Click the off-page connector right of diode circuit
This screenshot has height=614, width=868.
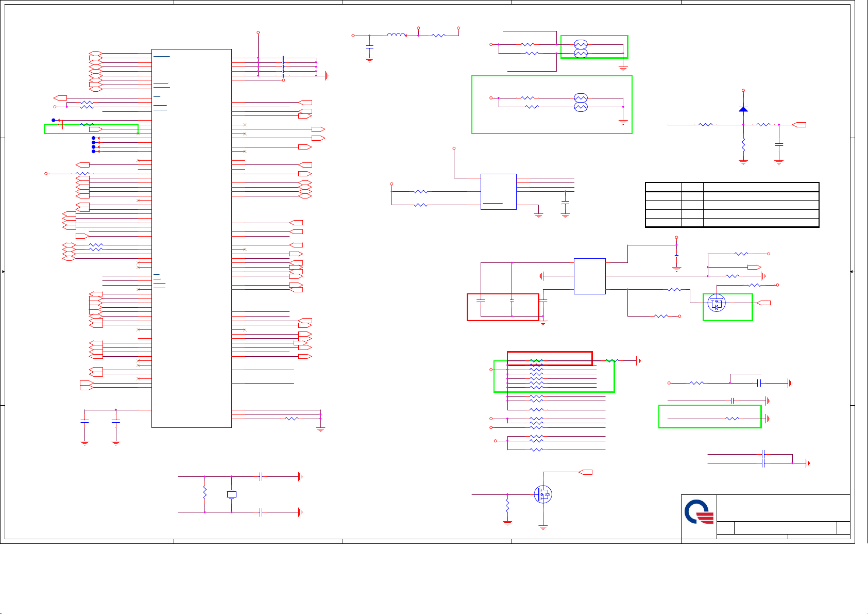[800, 125]
